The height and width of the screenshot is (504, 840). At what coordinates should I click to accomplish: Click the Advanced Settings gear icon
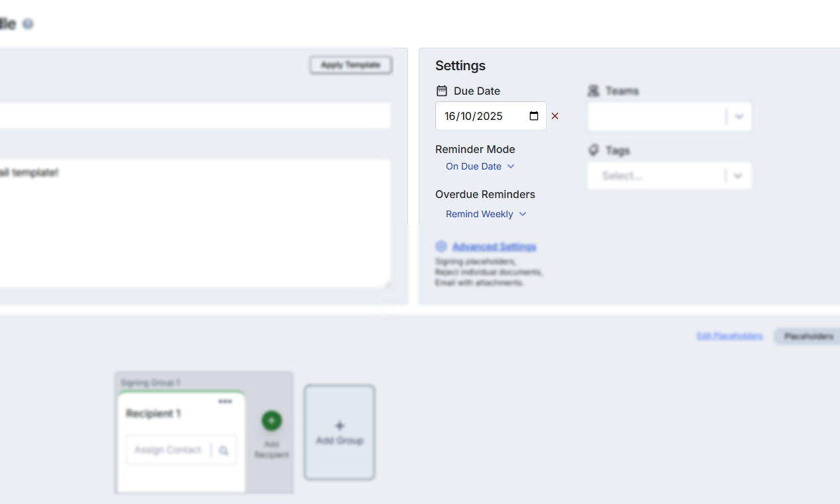point(441,246)
